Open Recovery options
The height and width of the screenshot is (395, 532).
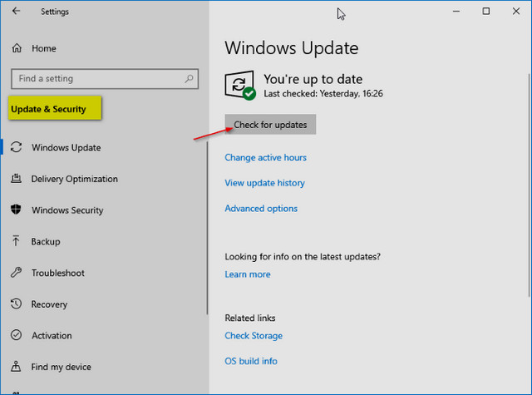(49, 304)
